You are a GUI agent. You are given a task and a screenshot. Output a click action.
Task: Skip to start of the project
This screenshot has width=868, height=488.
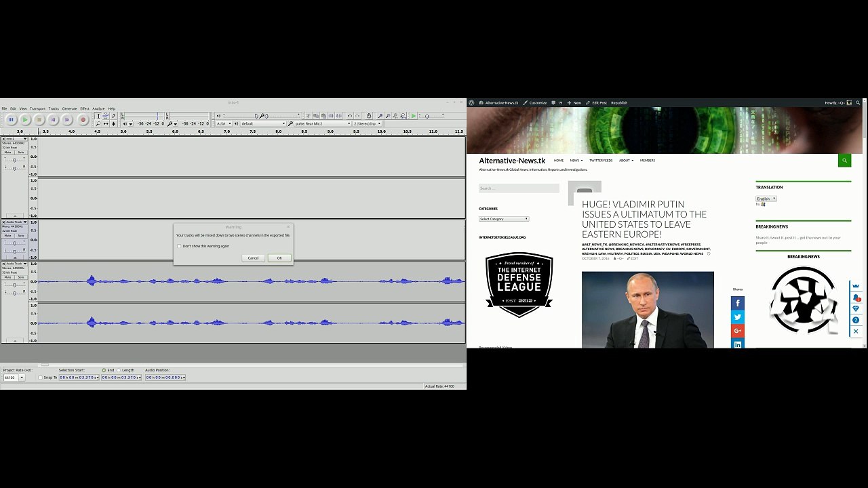click(53, 120)
